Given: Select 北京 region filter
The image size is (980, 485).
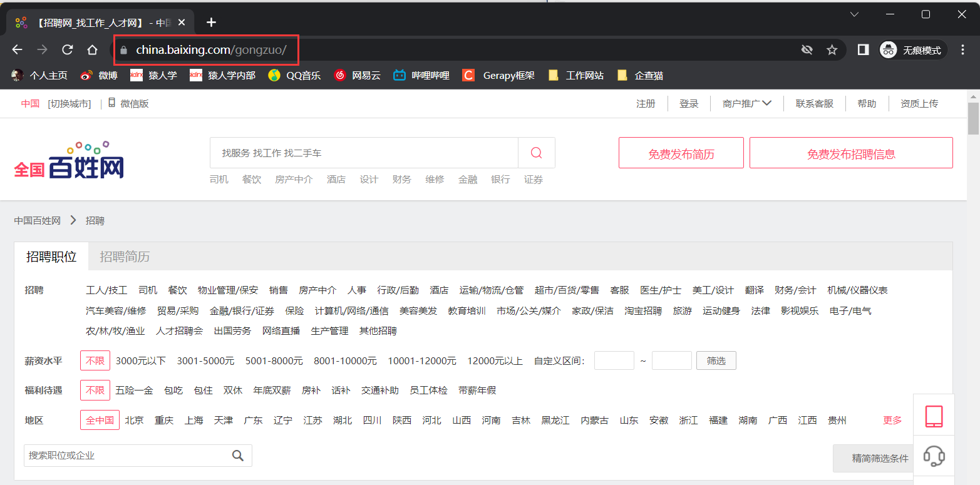Looking at the screenshot, I should coord(134,421).
